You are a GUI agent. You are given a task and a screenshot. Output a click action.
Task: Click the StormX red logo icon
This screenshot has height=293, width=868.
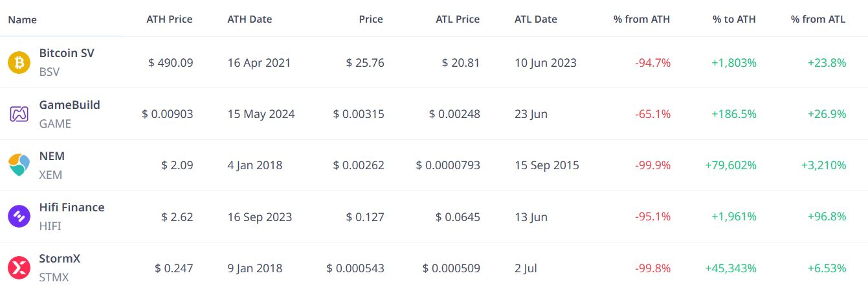pos(19,268)
